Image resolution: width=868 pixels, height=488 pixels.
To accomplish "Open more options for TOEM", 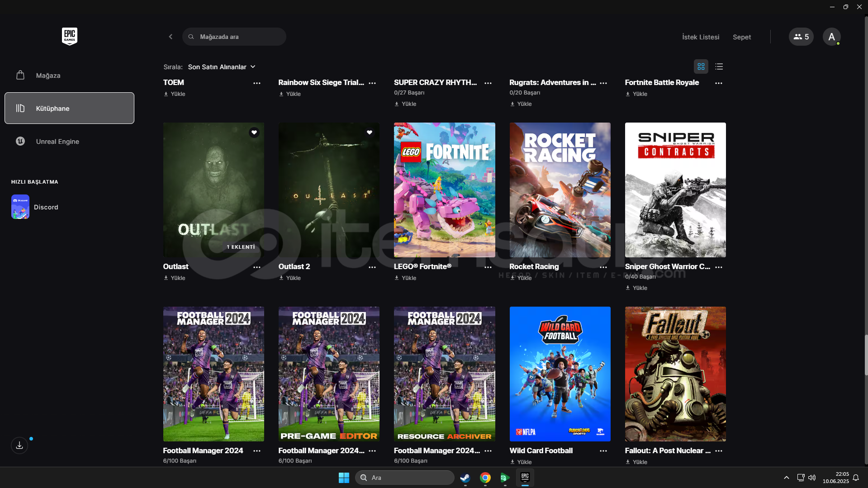I will point(257,83).
